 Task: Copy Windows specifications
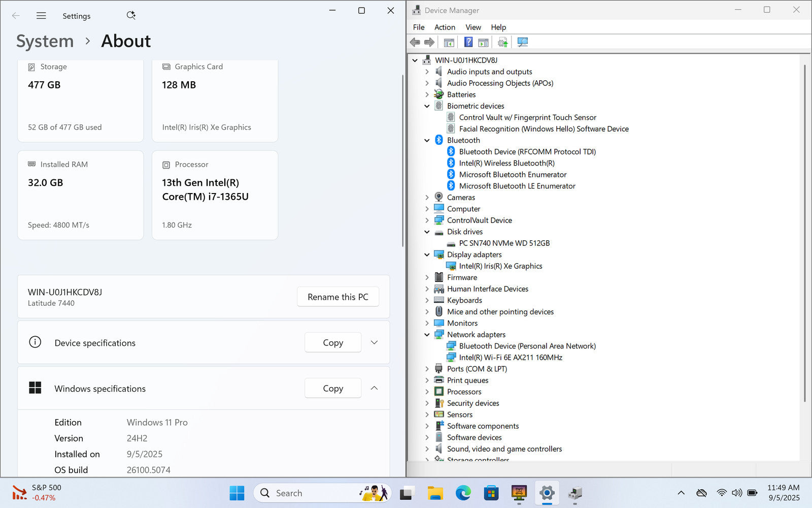coord(333,388)
